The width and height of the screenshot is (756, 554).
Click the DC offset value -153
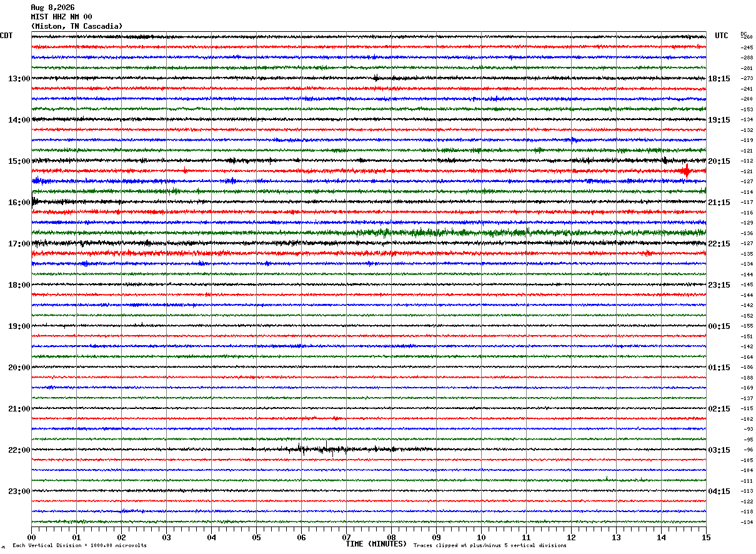tap(747, 109)
